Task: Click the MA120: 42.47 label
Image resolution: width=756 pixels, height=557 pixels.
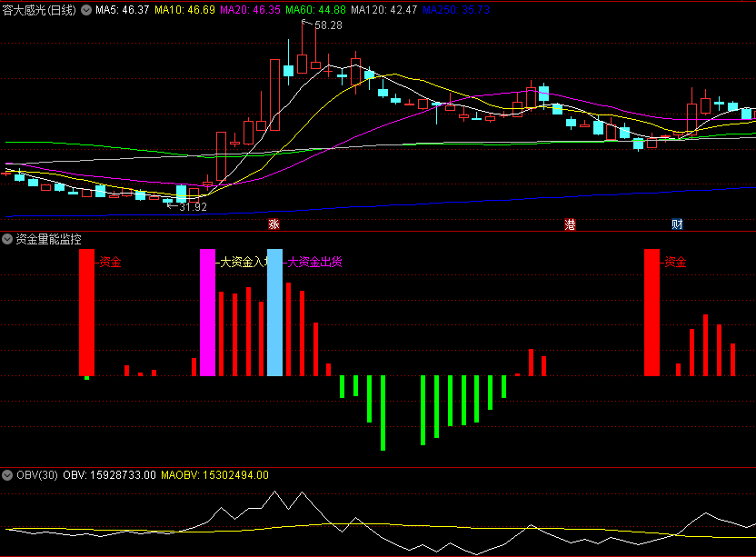Action: 384,10
